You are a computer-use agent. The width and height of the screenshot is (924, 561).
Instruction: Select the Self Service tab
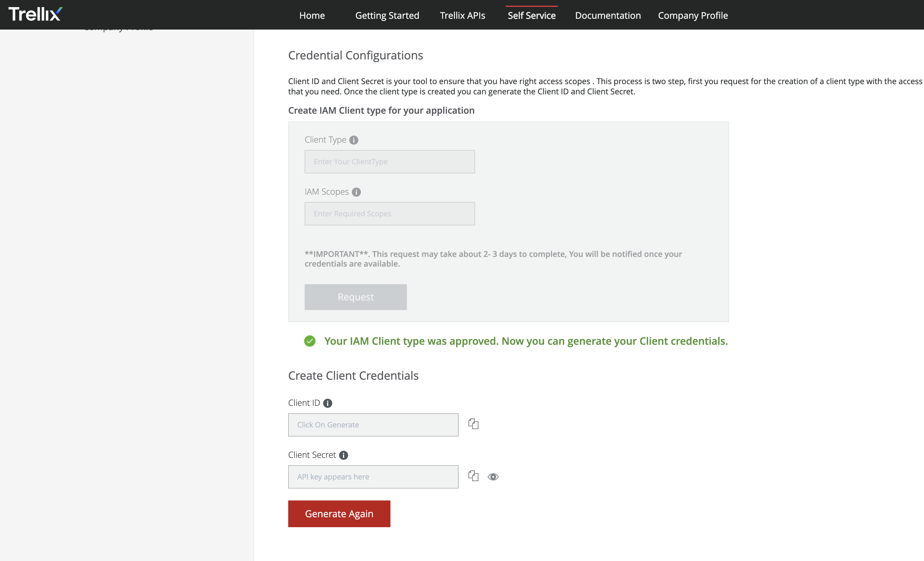tap(531, 15)
